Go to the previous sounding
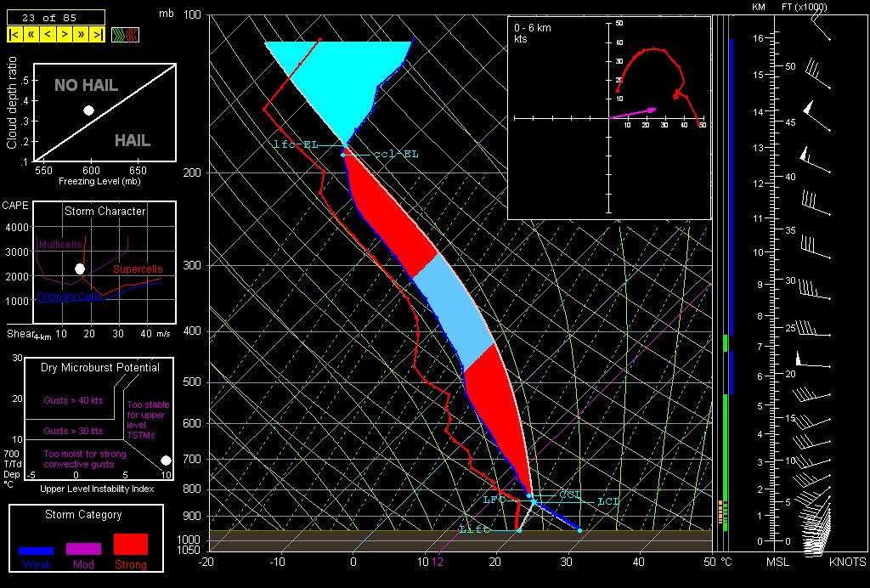The height and width of the screenshot is (588, 870). click(x=48, y=35)
